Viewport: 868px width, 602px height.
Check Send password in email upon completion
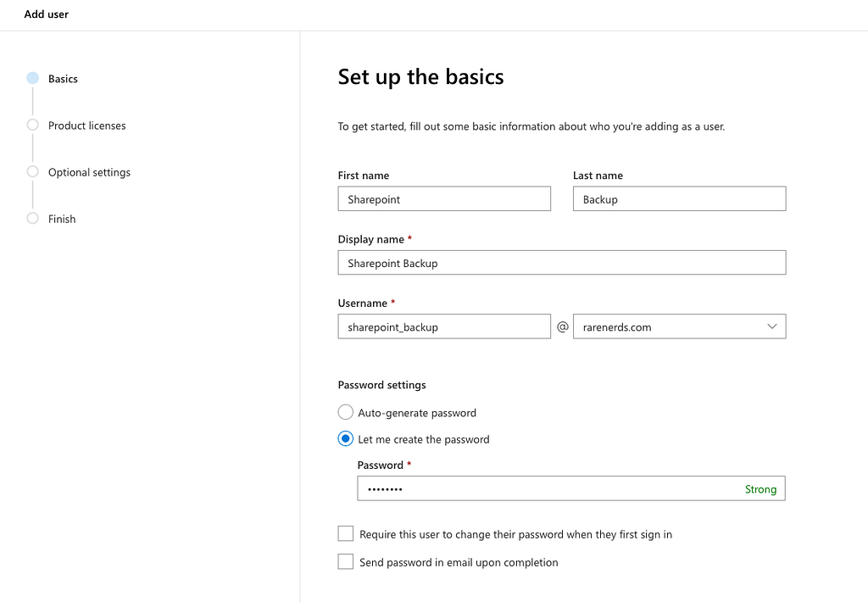346,561
